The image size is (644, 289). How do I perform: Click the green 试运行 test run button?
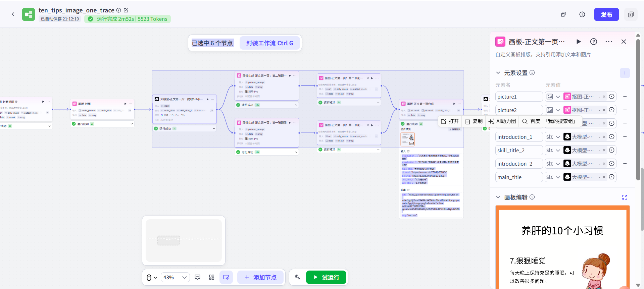click(326, 277)
